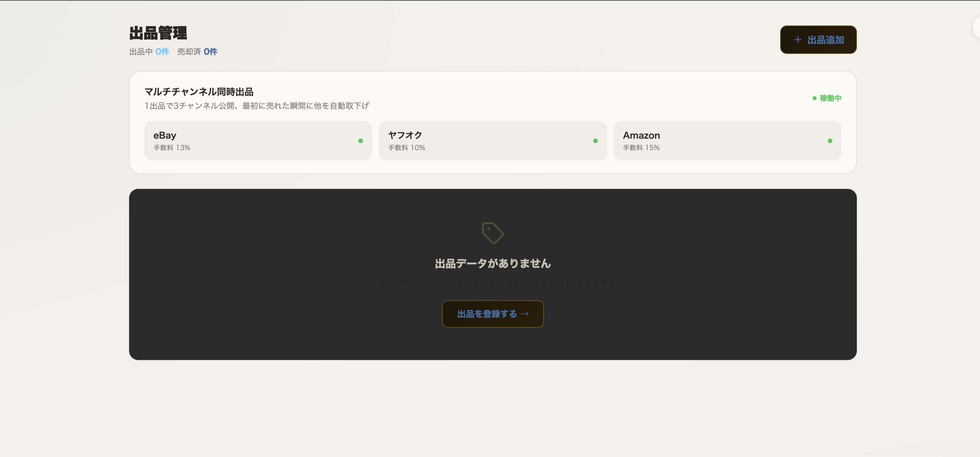Click the 出品中 0件 count
The width and height of the screenshot is (980, 457).
149,52
